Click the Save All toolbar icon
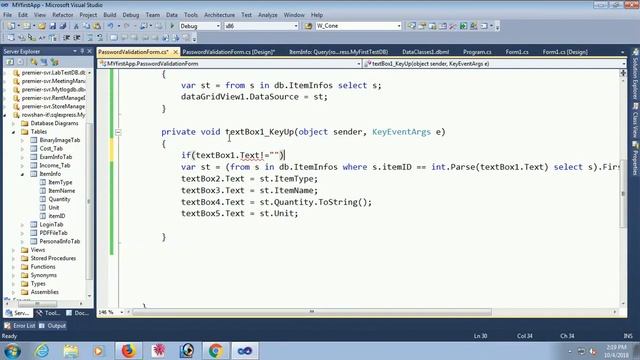640x360 pixels. pos(63,26)
